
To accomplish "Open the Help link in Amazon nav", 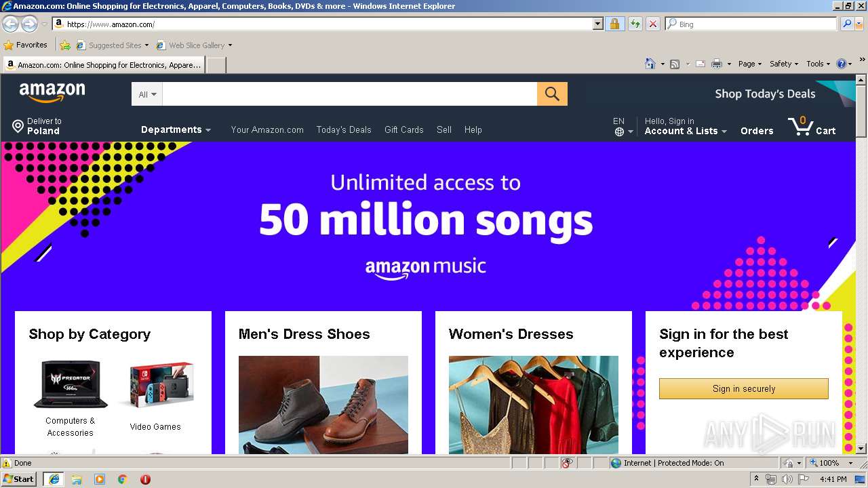I will (x=473, y=129).
